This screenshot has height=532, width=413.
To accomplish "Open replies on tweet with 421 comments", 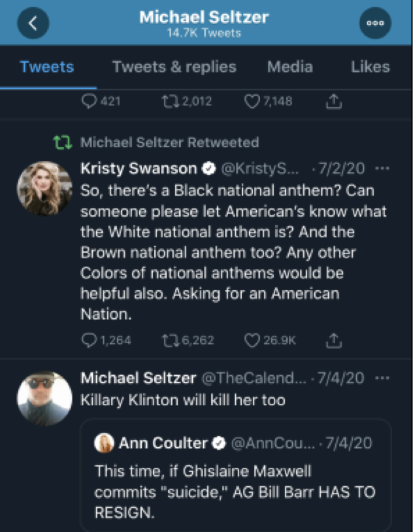I will [90, 101].
